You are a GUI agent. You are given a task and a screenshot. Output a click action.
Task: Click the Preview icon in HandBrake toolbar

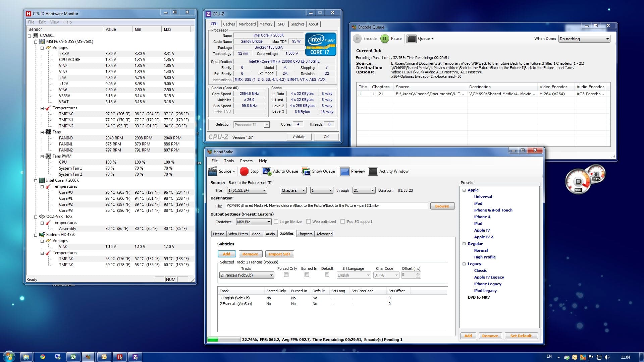click(345, 171)
